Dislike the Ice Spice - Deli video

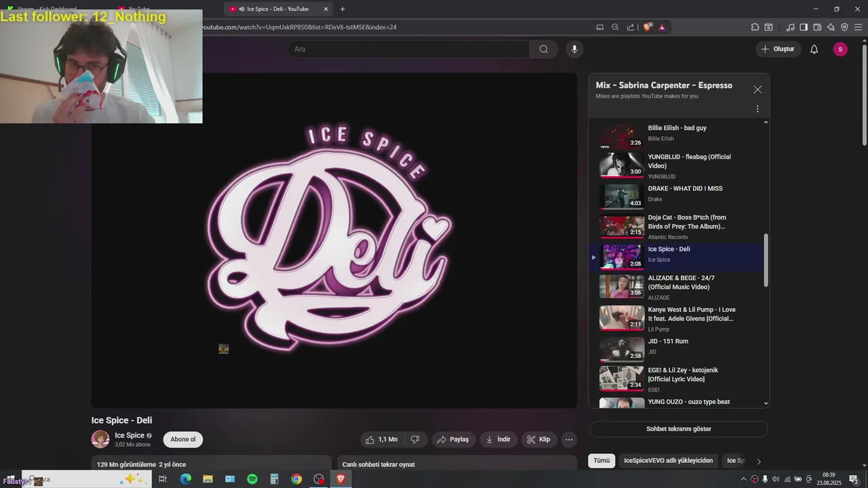point(415,439)
